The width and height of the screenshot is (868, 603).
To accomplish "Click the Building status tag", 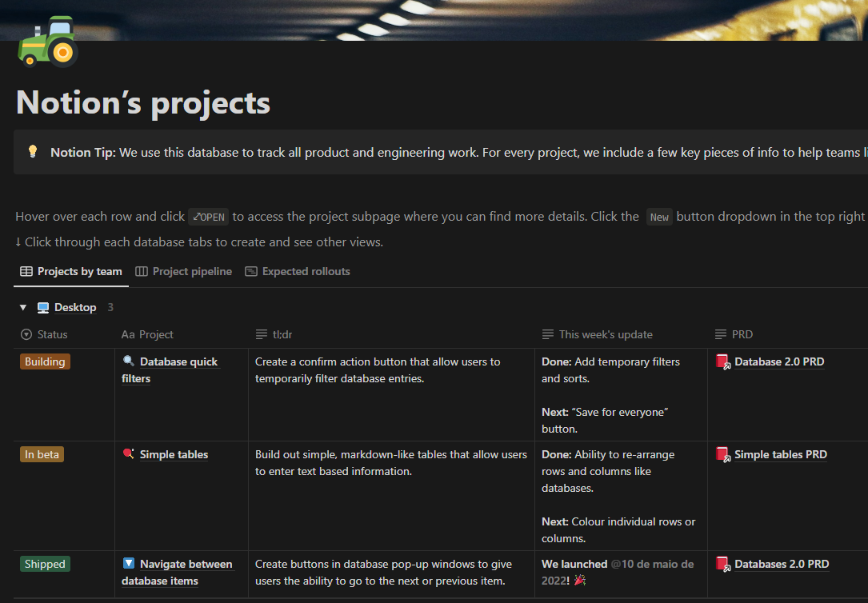I will pos(44,361).
